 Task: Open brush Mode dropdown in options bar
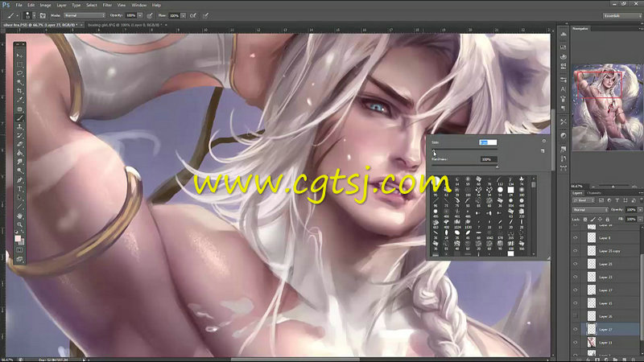(85, 15)
